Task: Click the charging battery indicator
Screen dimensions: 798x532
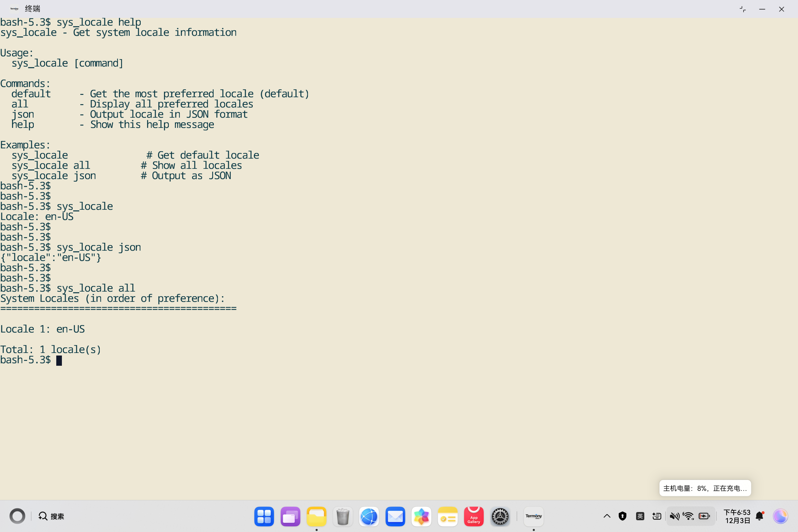Action: [x=704, y=516]
